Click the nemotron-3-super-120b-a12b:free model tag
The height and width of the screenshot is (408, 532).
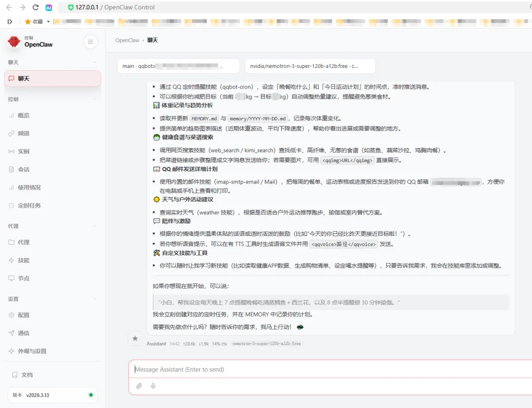point(266,344)
